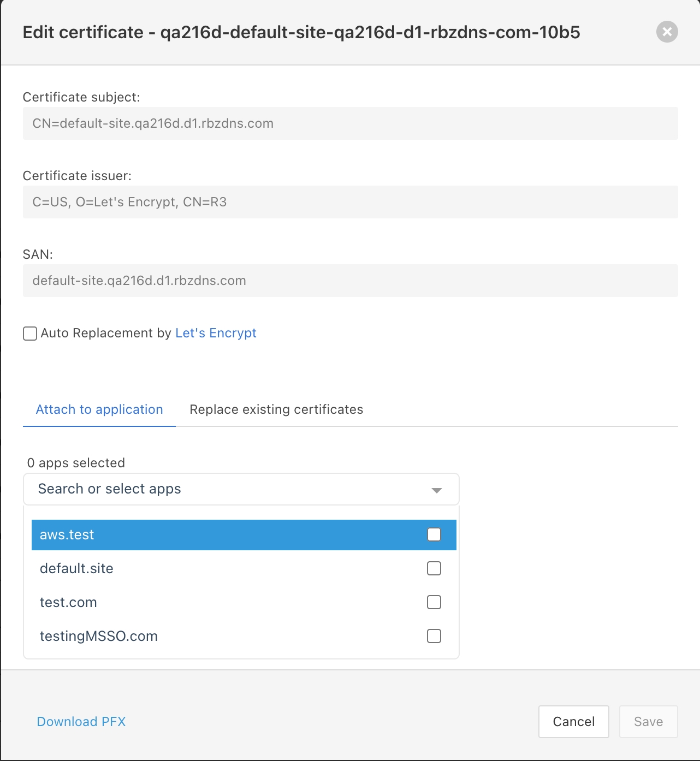Click the Download PFX link

pos(81,722)
